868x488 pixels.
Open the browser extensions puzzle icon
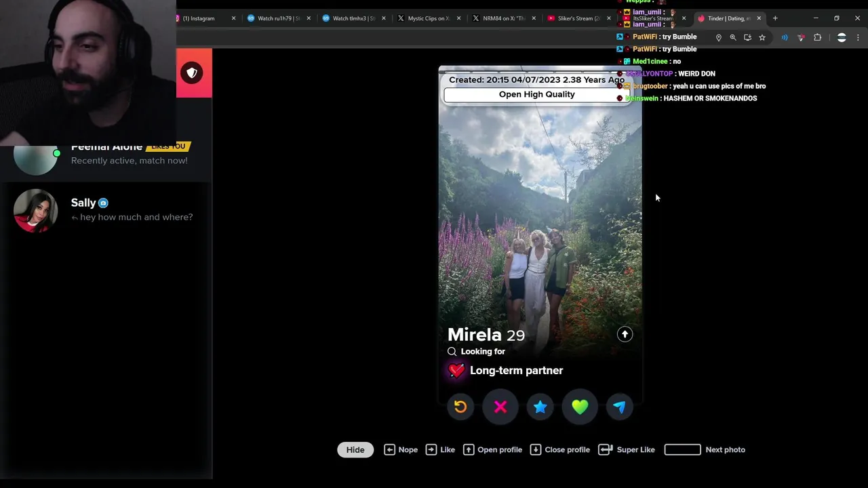tap(817, 38)
